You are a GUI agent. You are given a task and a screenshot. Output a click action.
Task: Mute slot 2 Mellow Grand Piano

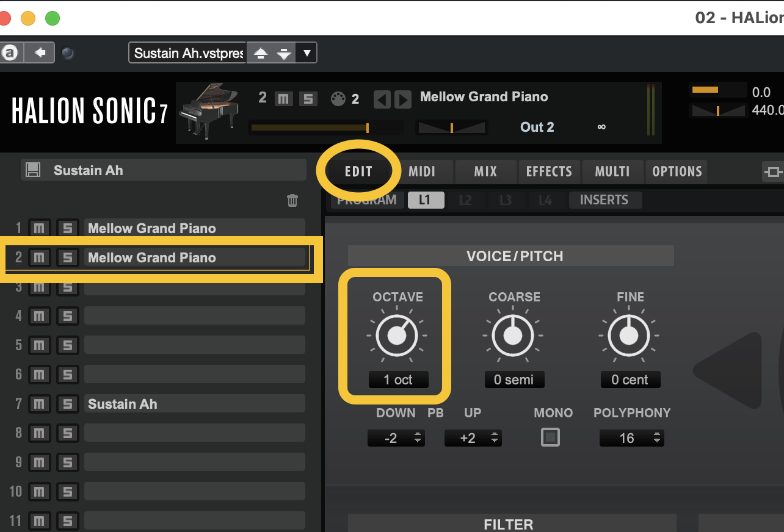click(39, 257)
